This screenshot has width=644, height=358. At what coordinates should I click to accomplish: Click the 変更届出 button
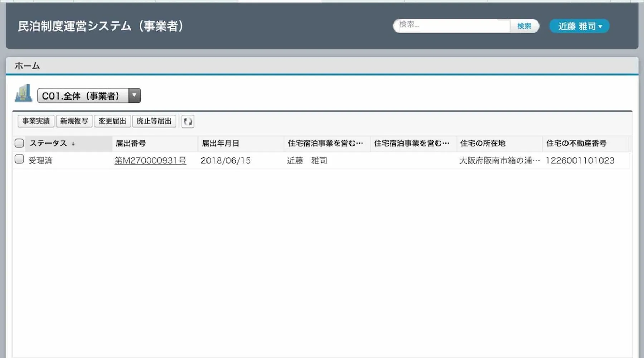point(112,121)
